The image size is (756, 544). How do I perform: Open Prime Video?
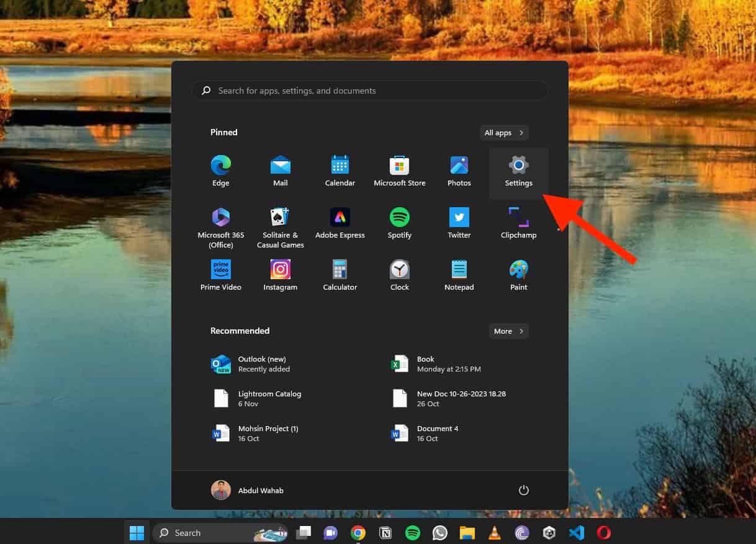click(220, 275)
